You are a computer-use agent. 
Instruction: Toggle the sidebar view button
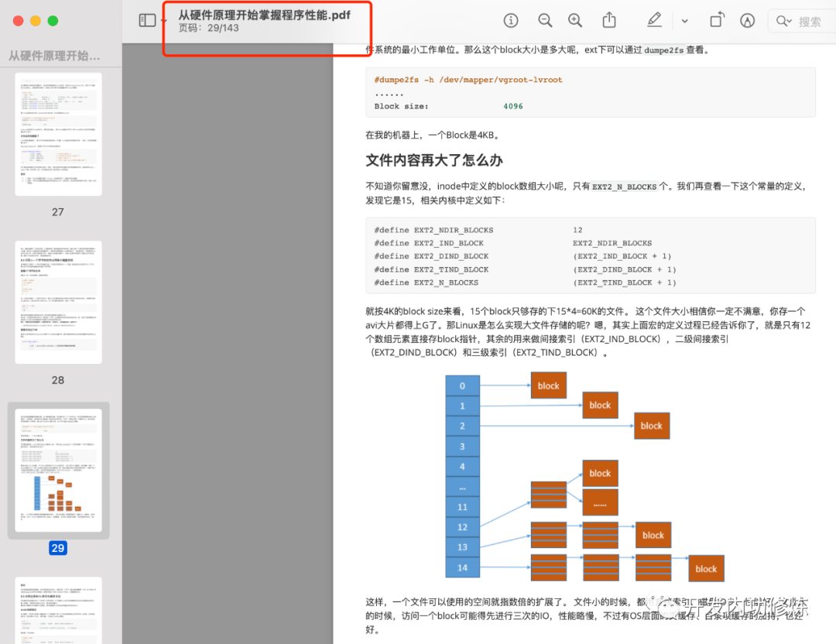(x=147, y=20)
